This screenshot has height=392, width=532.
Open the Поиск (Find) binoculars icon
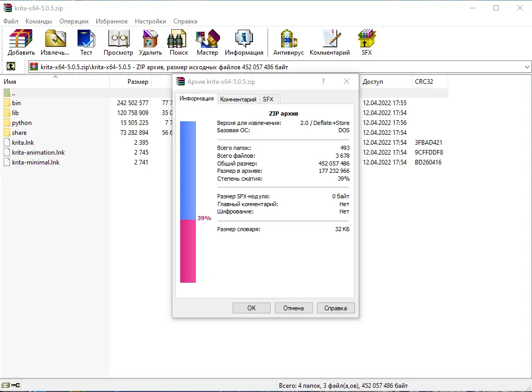(x=177, y=38)
